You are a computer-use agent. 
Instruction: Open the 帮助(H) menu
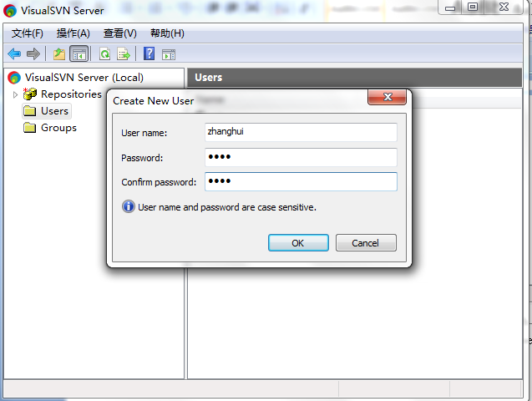click(x=167, y=33)
